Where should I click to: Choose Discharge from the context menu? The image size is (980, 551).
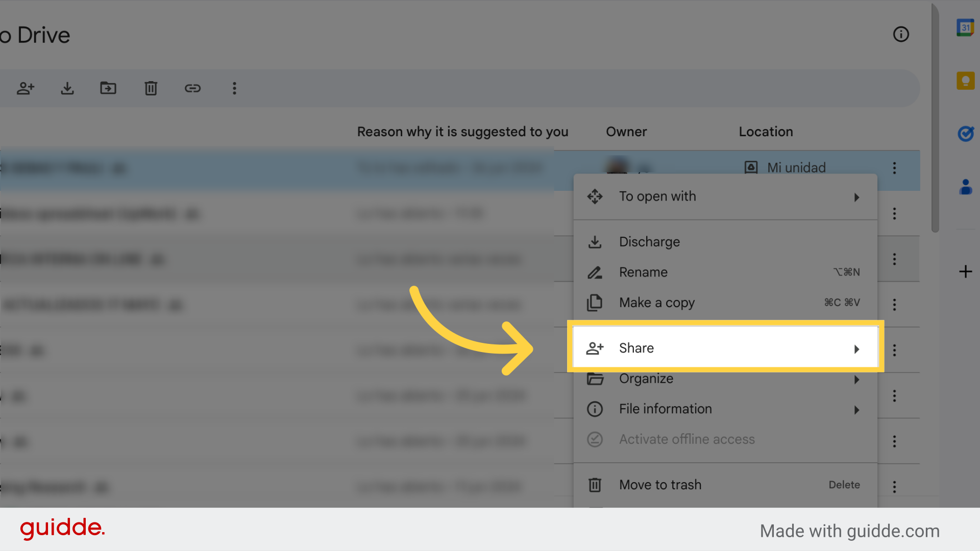[x=725, y=242]
